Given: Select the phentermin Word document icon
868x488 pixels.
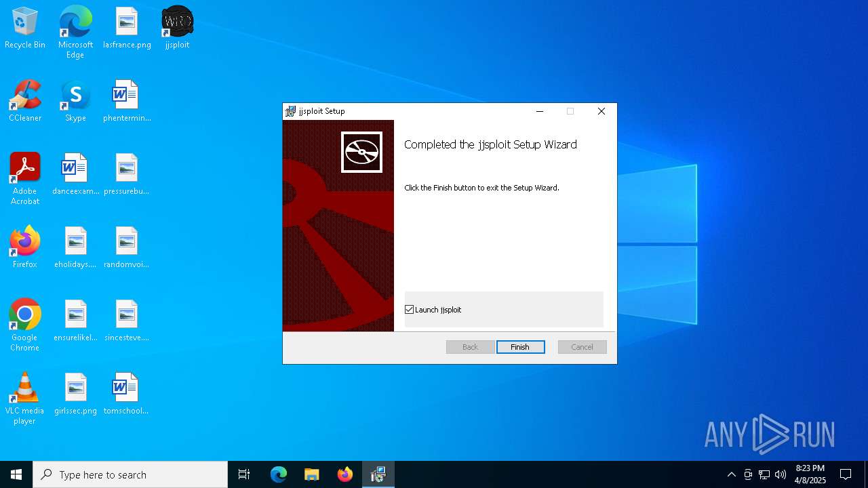Looking at the screenshot, I should pyautogui.click(x=127, y=102).
